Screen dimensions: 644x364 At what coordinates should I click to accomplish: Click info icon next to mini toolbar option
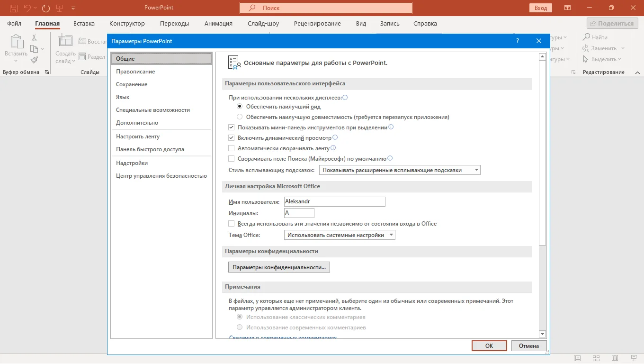coord(391,127)
